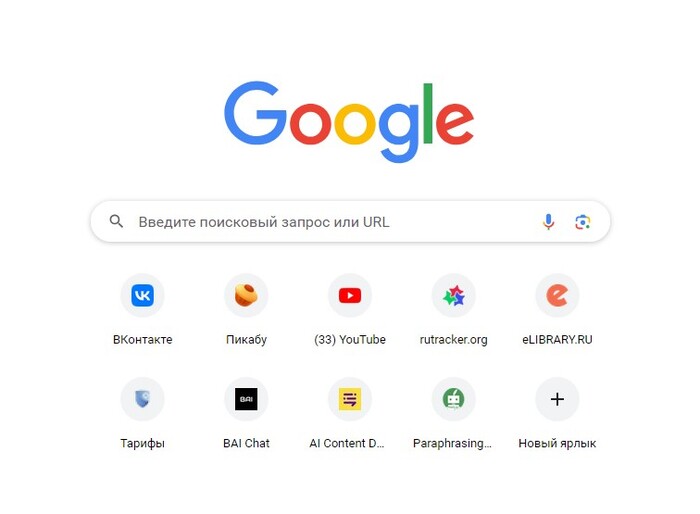700x514 pixels.
Task: Open the yellow AI Content Detector icon
Action: 350,399
